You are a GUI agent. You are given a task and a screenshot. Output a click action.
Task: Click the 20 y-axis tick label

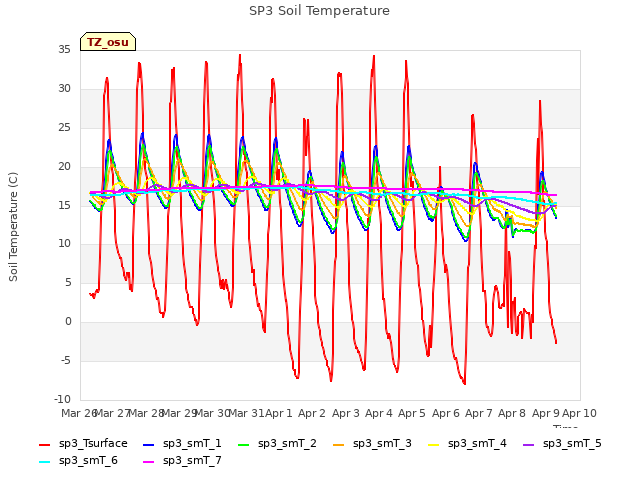(x=64, y=167)
